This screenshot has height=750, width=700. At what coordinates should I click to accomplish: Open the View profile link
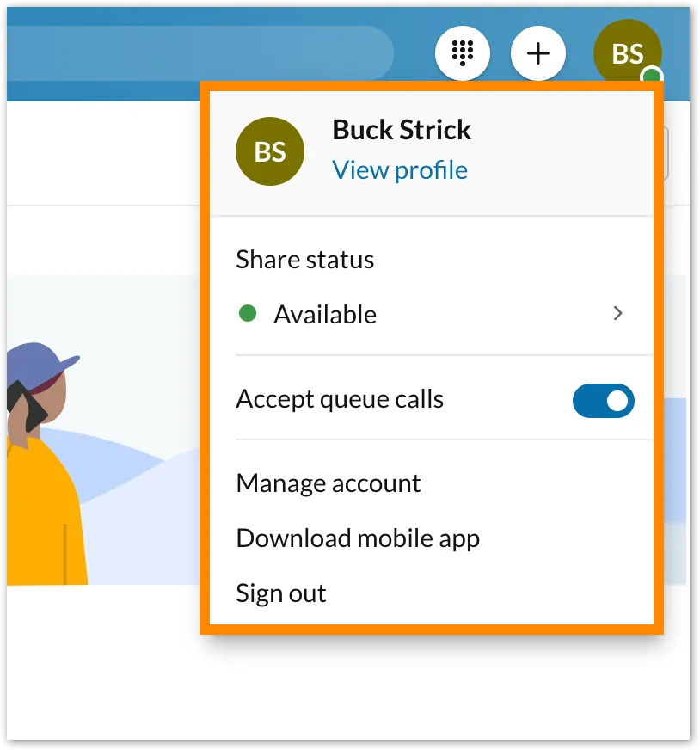[x=400, y=170]
